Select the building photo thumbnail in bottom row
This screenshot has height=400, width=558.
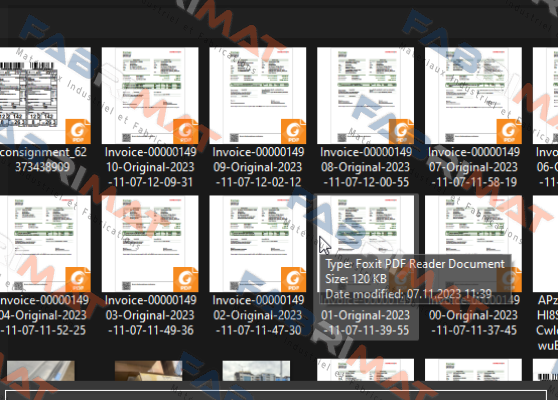(x=256, y=371)
